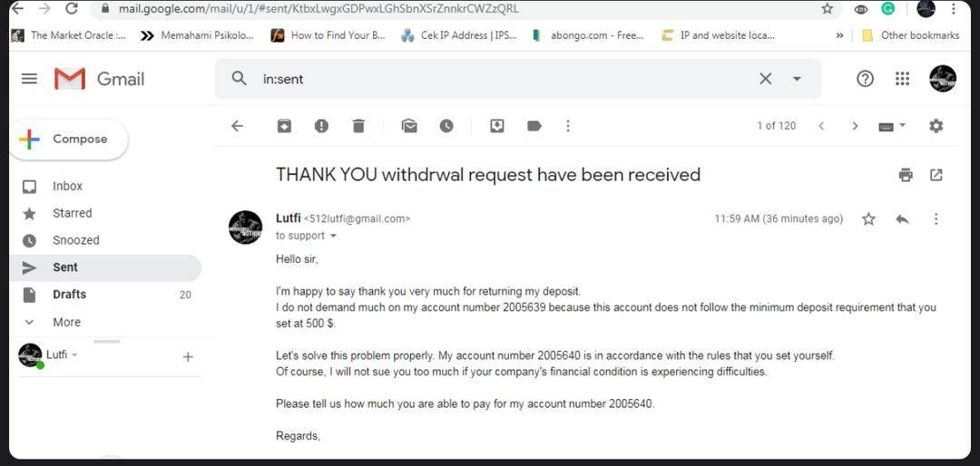Print the whole conversation
The image size is (980, 466).
coord(906,175)
